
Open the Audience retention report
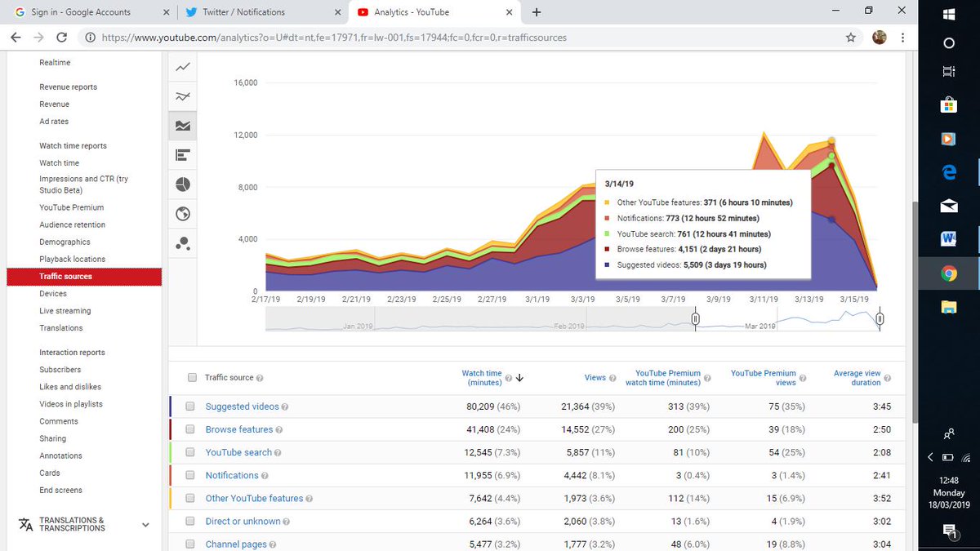click(x=72, y=224)
